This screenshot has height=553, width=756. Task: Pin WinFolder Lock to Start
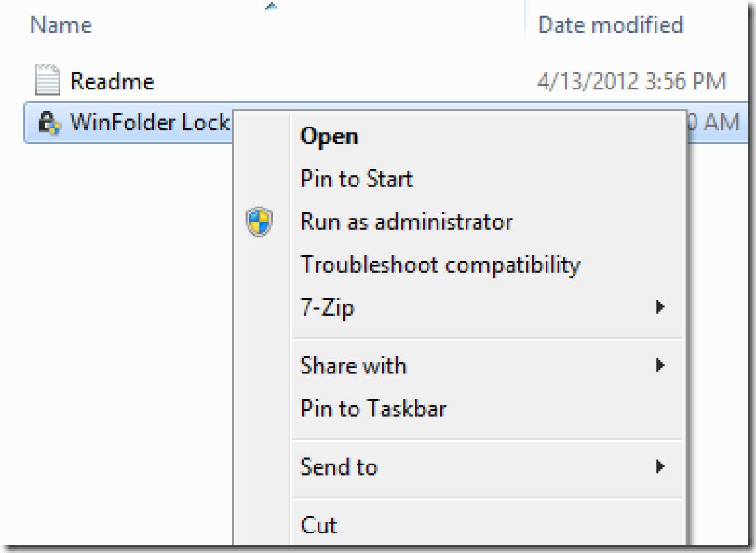[x=357, y=178]
